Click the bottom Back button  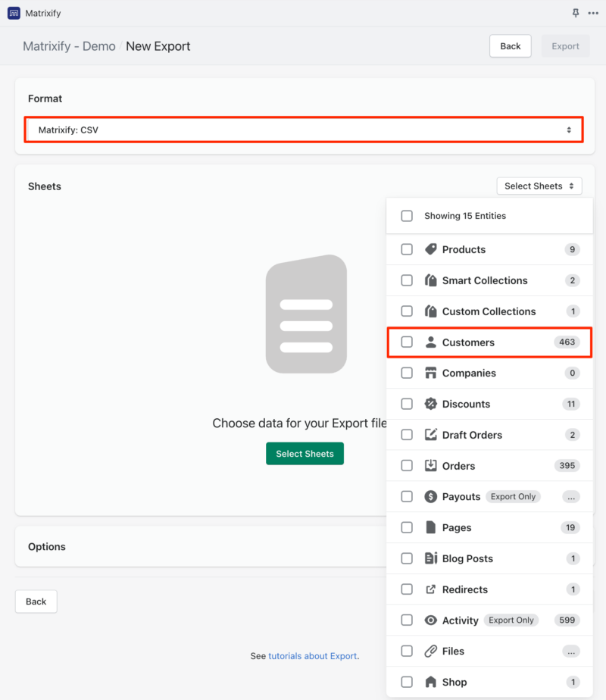(x=36, y=602)
